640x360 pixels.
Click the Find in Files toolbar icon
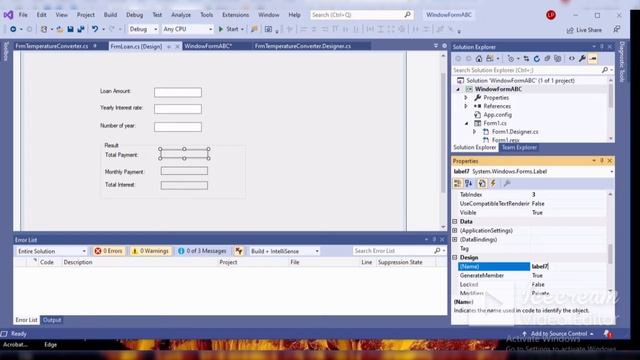254,29
